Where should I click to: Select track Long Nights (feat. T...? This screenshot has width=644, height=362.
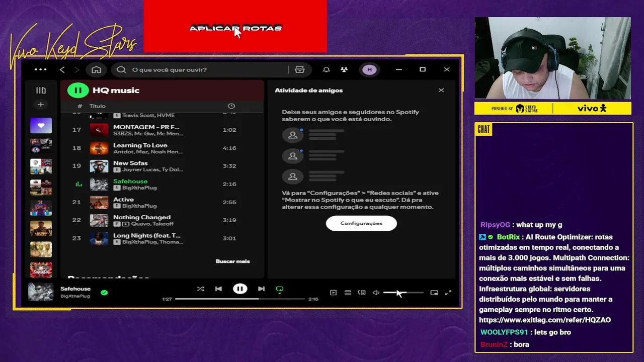(x=146, y=235)
